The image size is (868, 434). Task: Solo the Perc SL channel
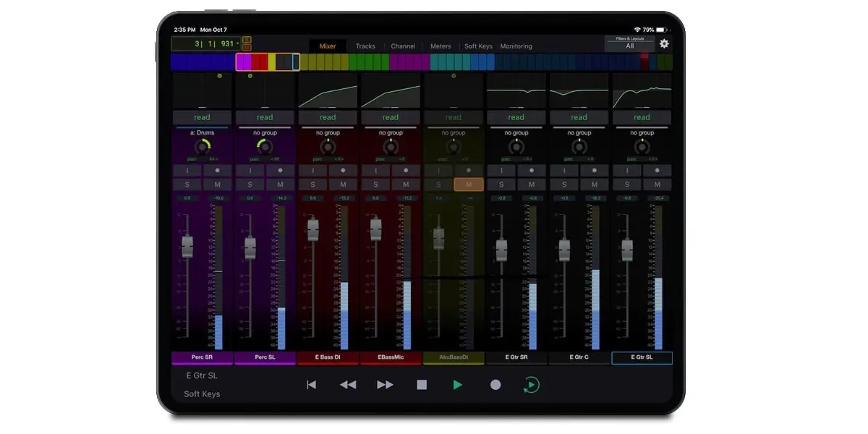point(250,184)
